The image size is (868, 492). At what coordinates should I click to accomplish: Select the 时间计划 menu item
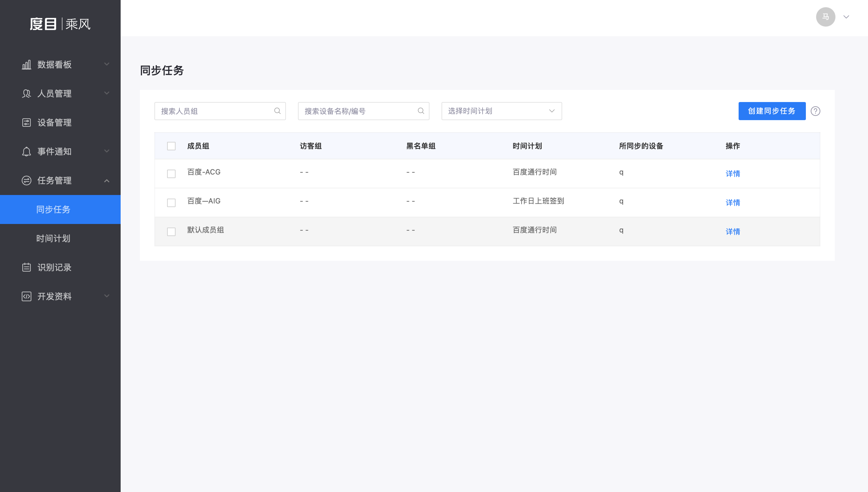[60, 238]
